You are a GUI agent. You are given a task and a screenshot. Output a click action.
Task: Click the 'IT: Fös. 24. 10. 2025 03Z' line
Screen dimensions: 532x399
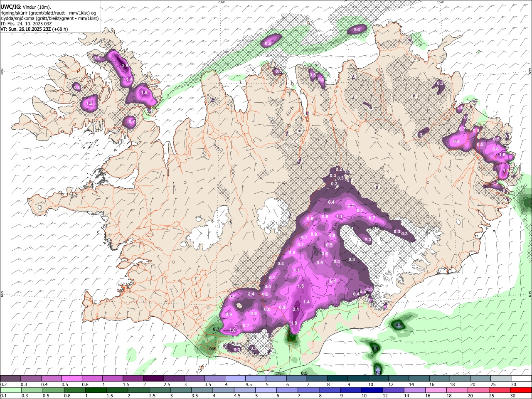click(x=26, y=24)
